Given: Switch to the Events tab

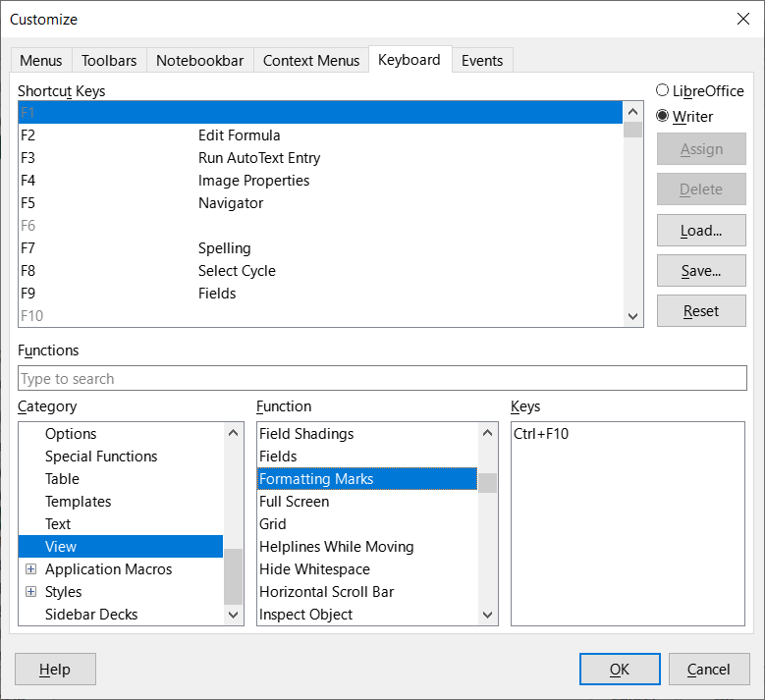Looking at the screenshot, I should (x=482, y=61).
